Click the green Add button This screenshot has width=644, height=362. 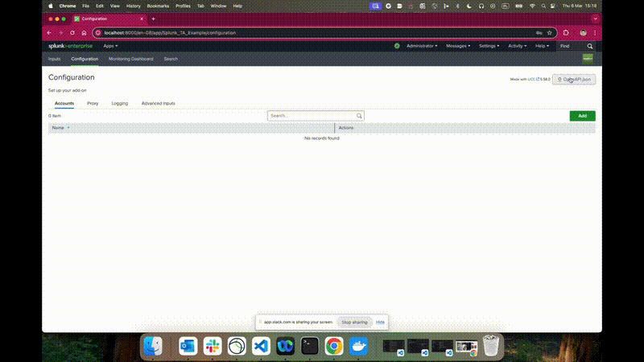pos(582,116)
